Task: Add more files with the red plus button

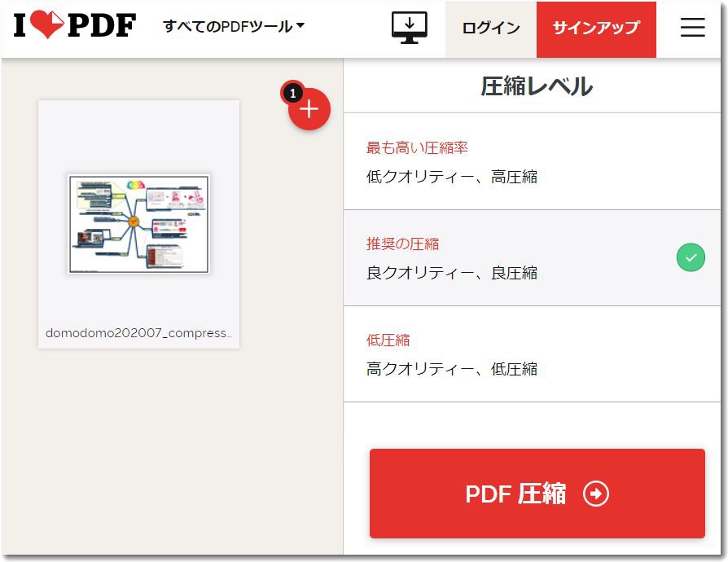Action: [309, 110]
